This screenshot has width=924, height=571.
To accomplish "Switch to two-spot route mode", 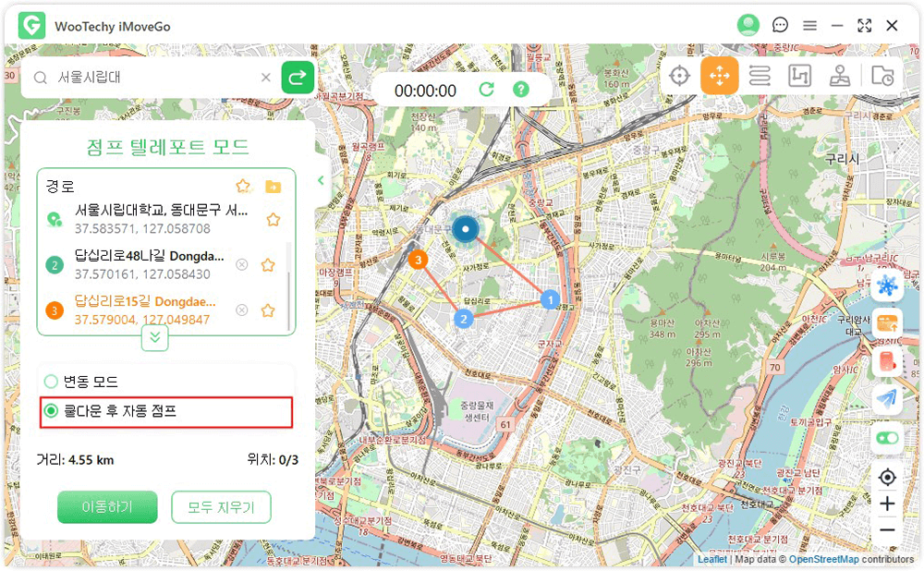I will pos(760,76).
